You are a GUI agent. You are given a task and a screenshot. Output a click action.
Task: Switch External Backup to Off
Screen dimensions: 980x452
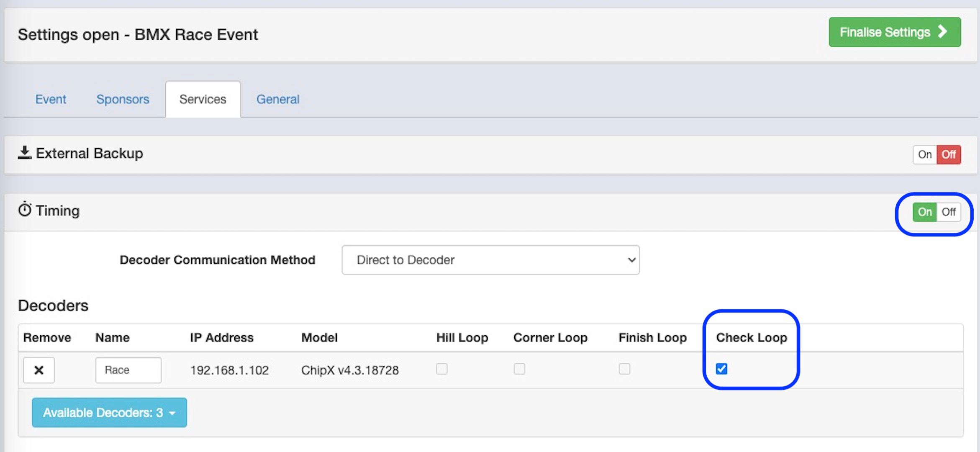tap(949, 154)
